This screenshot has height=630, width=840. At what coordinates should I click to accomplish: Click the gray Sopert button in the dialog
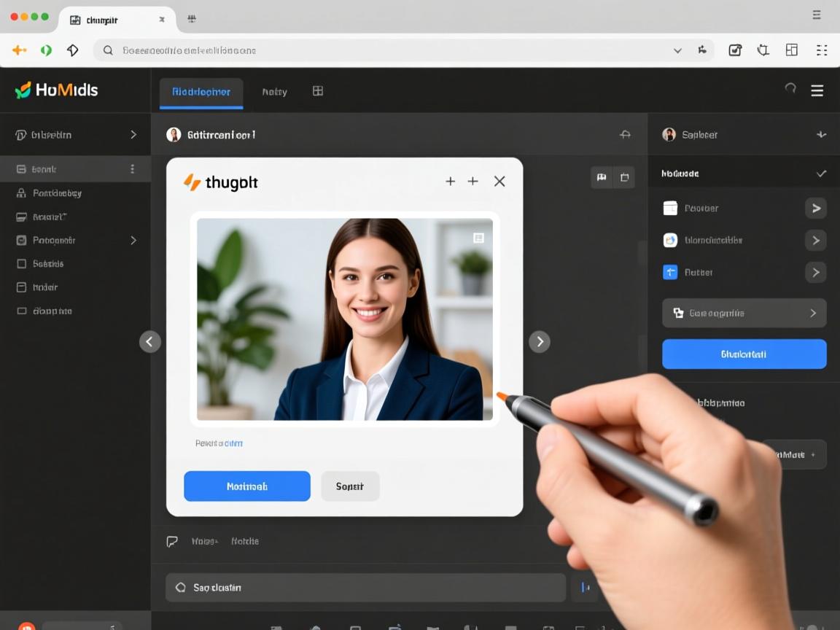[x=350, y=486]
